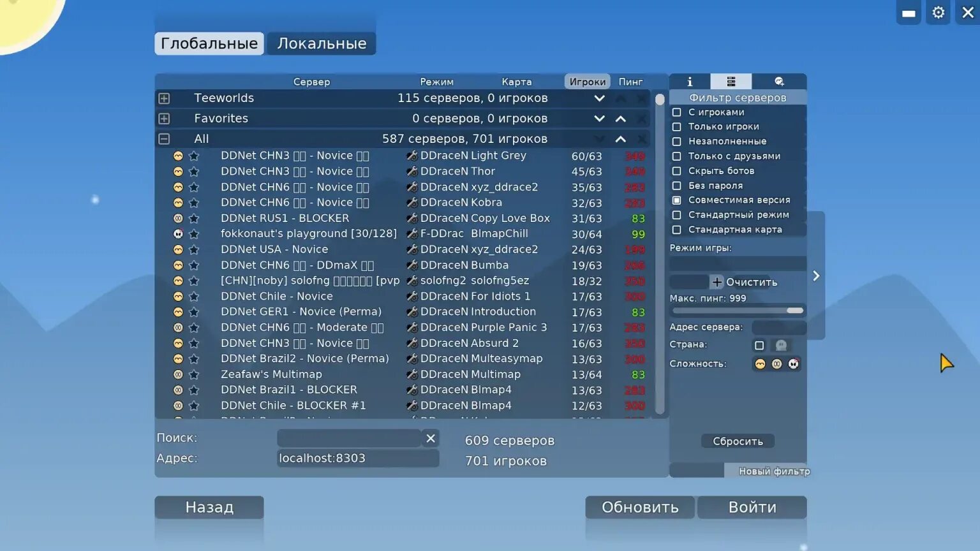Click difficulty icon for fokkonaut's playground row

[x=178, y=234]
